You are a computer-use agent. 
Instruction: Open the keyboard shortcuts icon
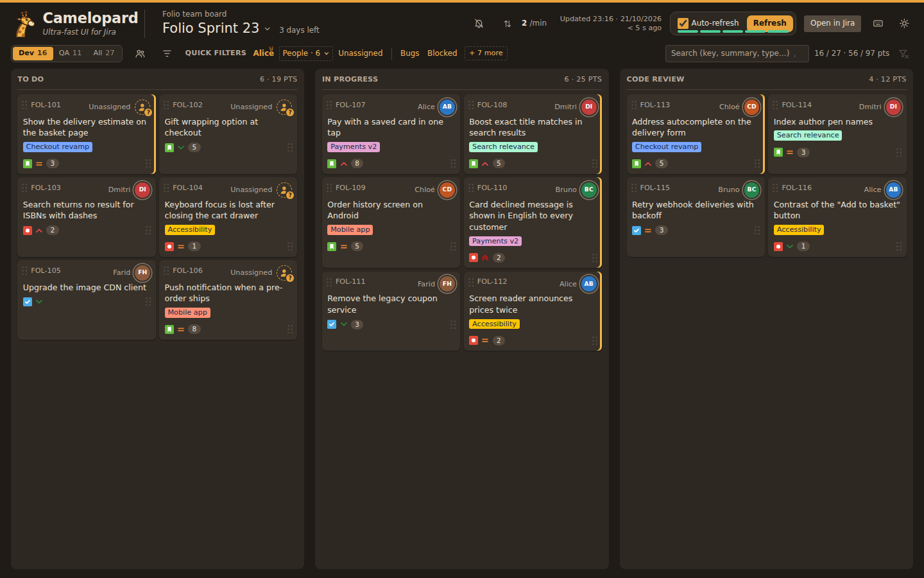point(878,23)
